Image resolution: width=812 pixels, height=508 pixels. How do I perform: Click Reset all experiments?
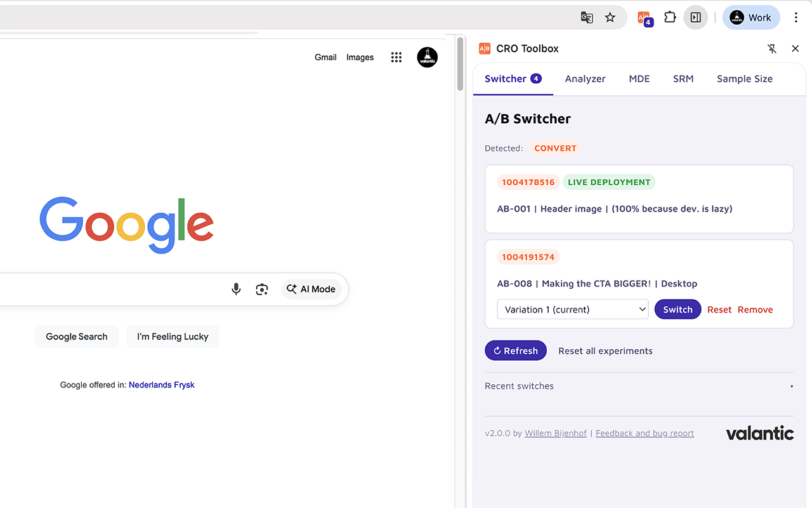(605, 351)
